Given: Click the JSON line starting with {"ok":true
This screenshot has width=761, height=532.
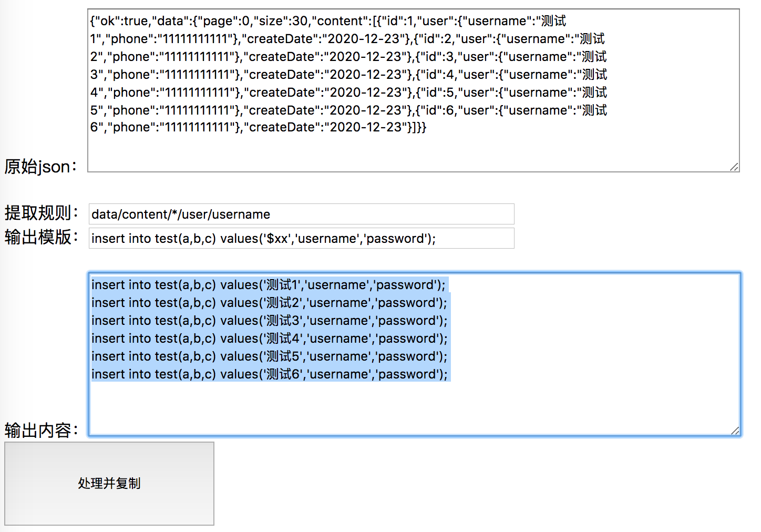Looking at the screenshot, I should (x=328, y=21).
